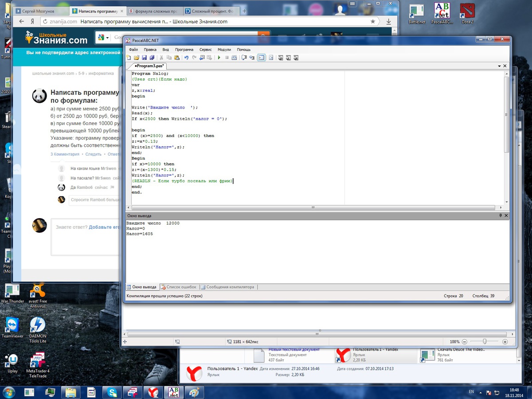
Task: Open the Программа menu
Action: pyautogui.click(x=184, y=50)
